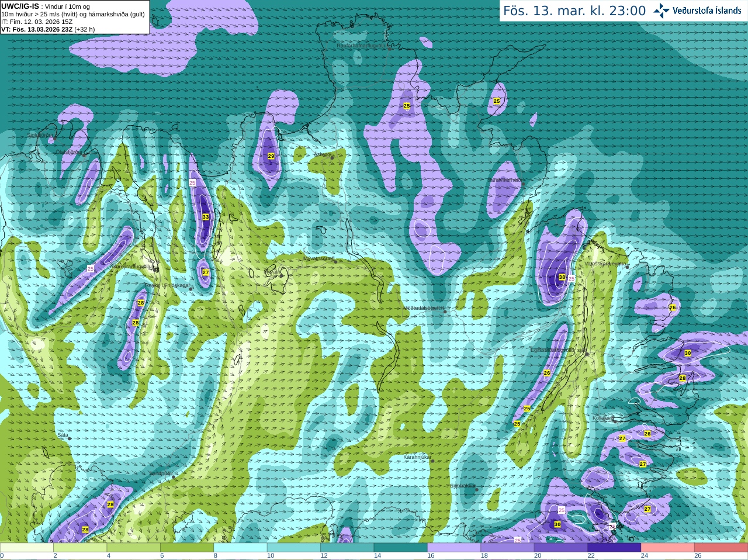Click the valid time line 'VT: Fös. 13.03.2026 23Z'
The height and width of the screenshot is (560, 748).
(x=37, y=29)
